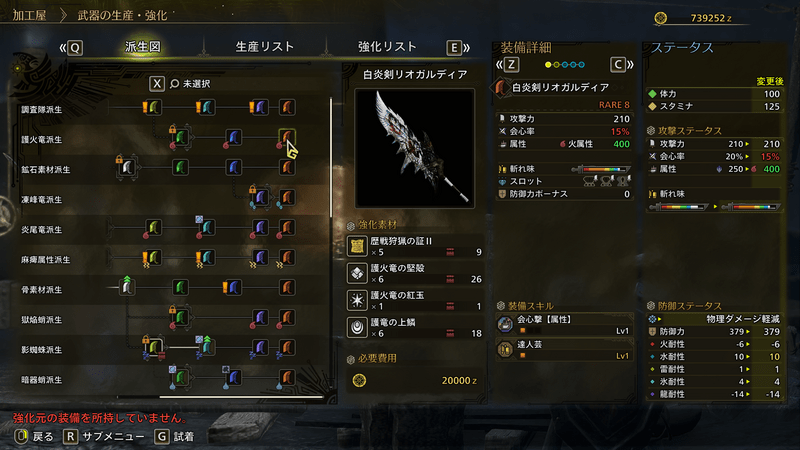
Task: Select first yellow page dot in 装備詳細
Action: 548,65
